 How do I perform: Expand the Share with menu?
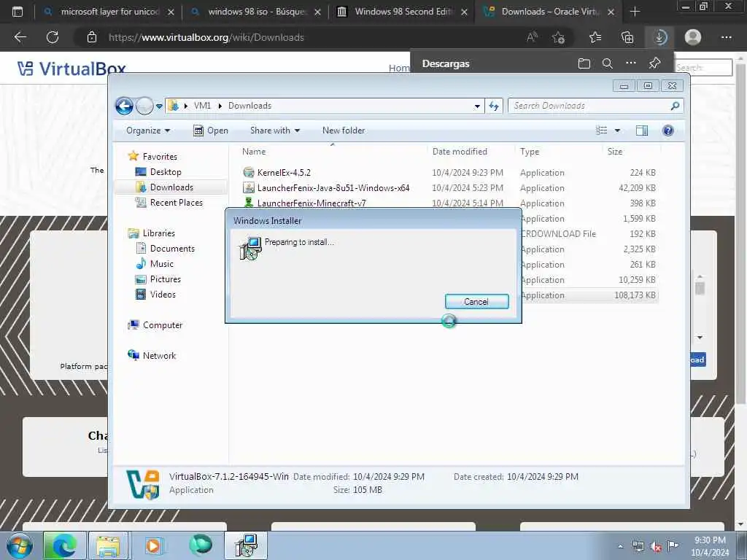pyautogui.click(x=275, y=131)
